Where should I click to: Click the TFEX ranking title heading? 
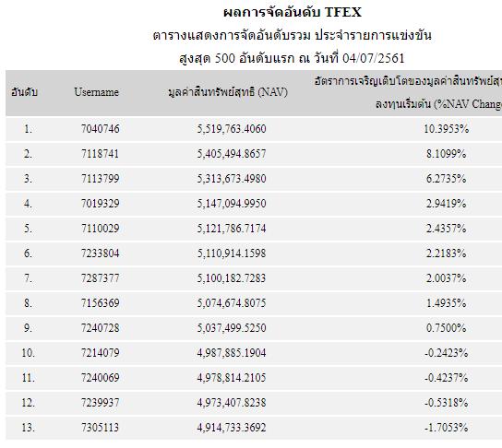coord(293,13)
